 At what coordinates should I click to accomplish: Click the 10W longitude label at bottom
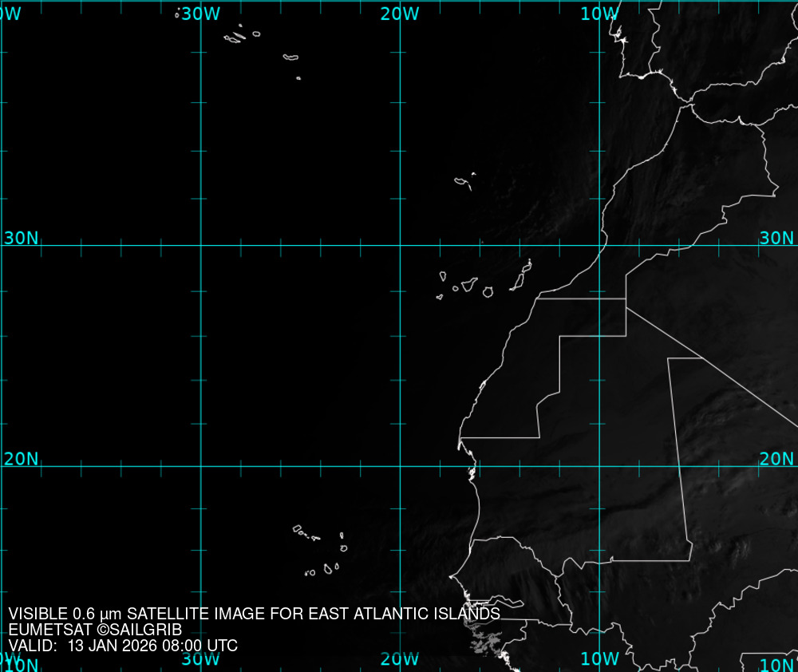point(599,659)
